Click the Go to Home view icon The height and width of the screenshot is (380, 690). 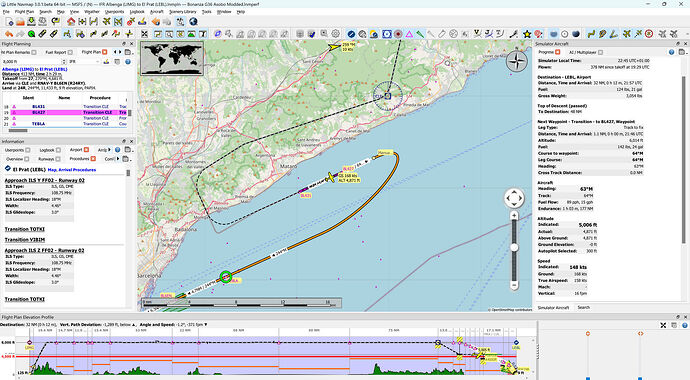pos(71,21)
